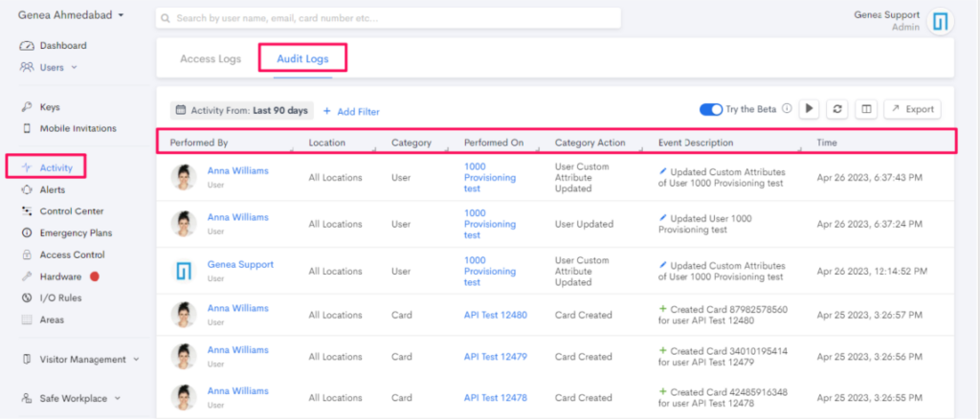Click the Time column header
The width and height of the screenshot is (980, 419).
pyautogui.click(x=826, y=143)
